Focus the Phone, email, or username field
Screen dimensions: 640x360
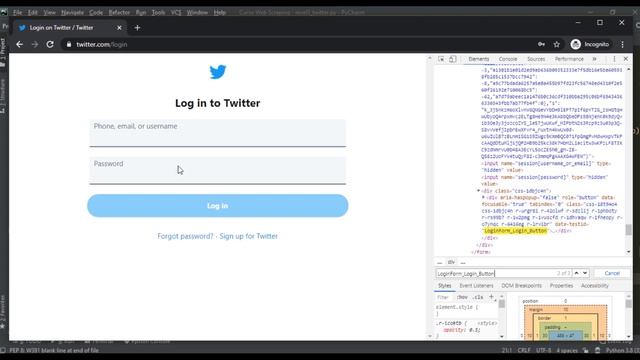click(218, 133)
